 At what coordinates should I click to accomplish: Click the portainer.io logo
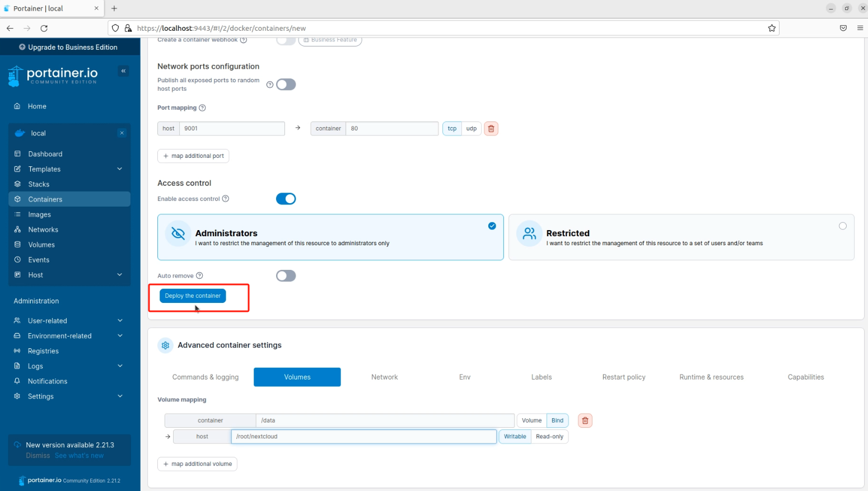[x=53, y=76]
